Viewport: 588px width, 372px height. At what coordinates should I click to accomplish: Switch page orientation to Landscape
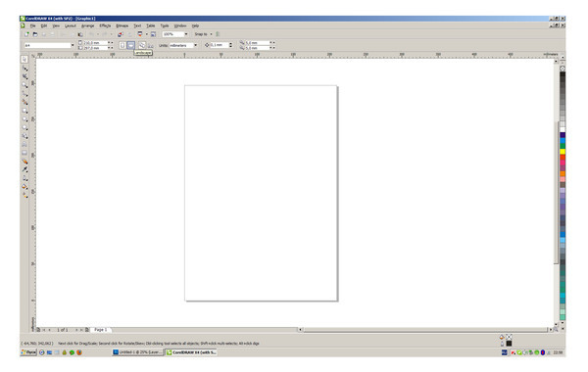[x=130, y=45]
